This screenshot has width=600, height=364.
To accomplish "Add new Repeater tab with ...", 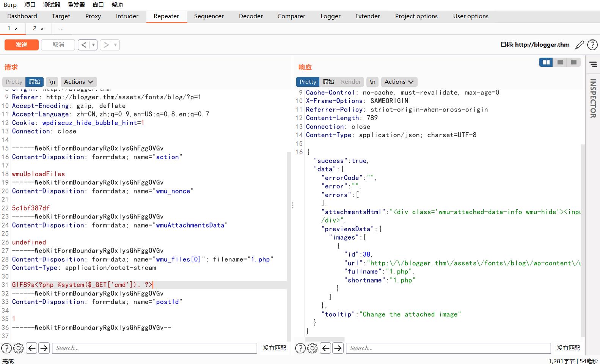I will point(61,29).
